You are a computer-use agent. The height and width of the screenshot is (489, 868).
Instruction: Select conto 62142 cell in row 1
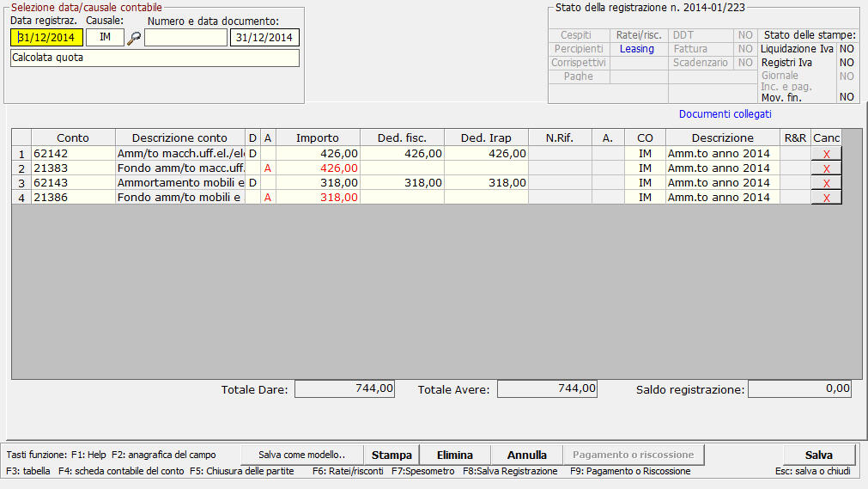tap(73, 153)
